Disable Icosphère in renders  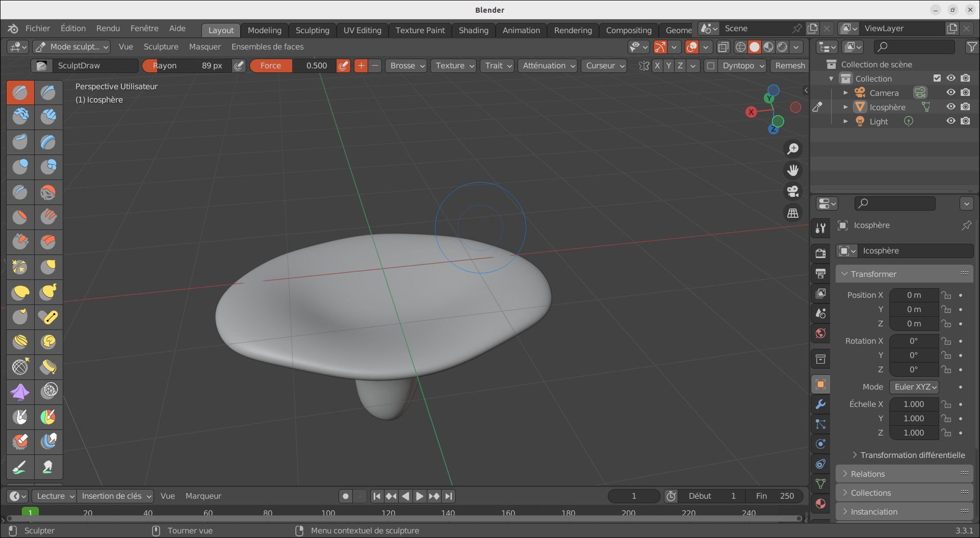(x=965, y=107)
